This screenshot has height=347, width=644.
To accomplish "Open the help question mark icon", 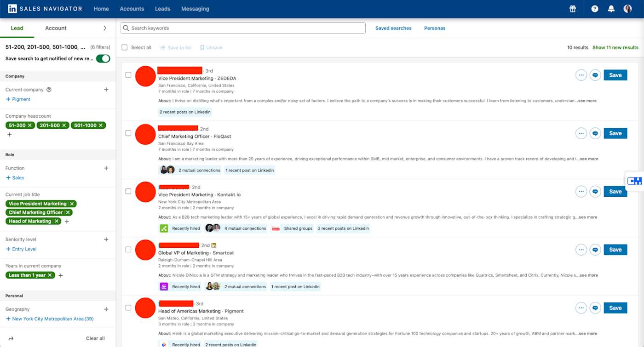I will pos(595,9).
